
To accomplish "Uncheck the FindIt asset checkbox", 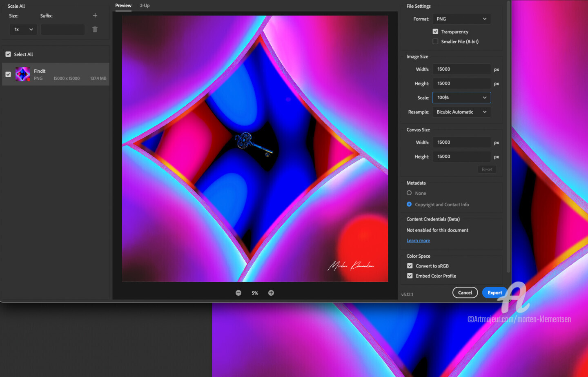I will pyautogui.click(x=8, y=74).
